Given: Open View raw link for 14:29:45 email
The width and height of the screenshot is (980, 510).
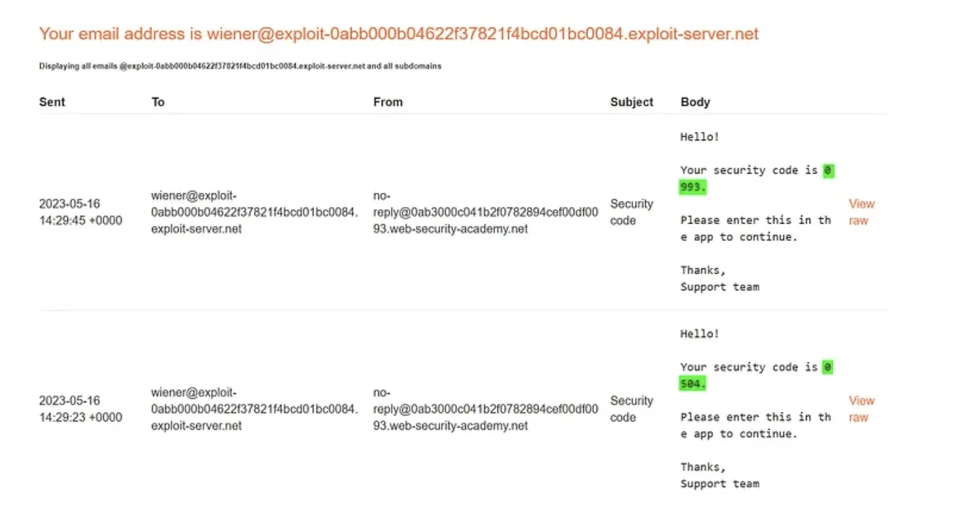Looking at the screenshot, I should [x=862, y=212].
